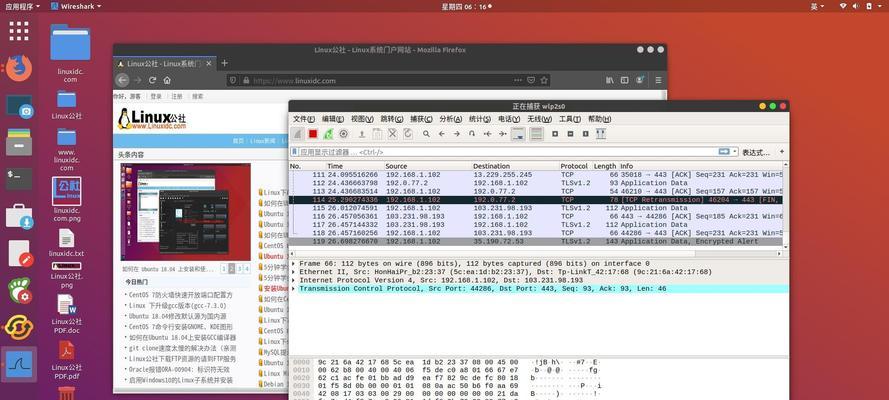Image resolution: width=889 pixels, height=400 pixels.
Task: Open linuxidc.txt file on desktop
Action: pos(66,242)
